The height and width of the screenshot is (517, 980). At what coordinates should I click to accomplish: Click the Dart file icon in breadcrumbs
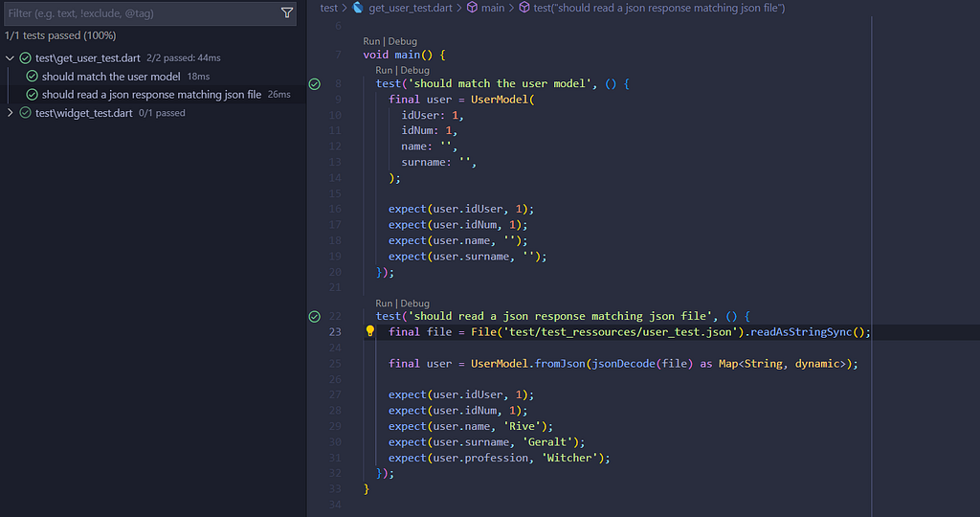tap(358, 8)
